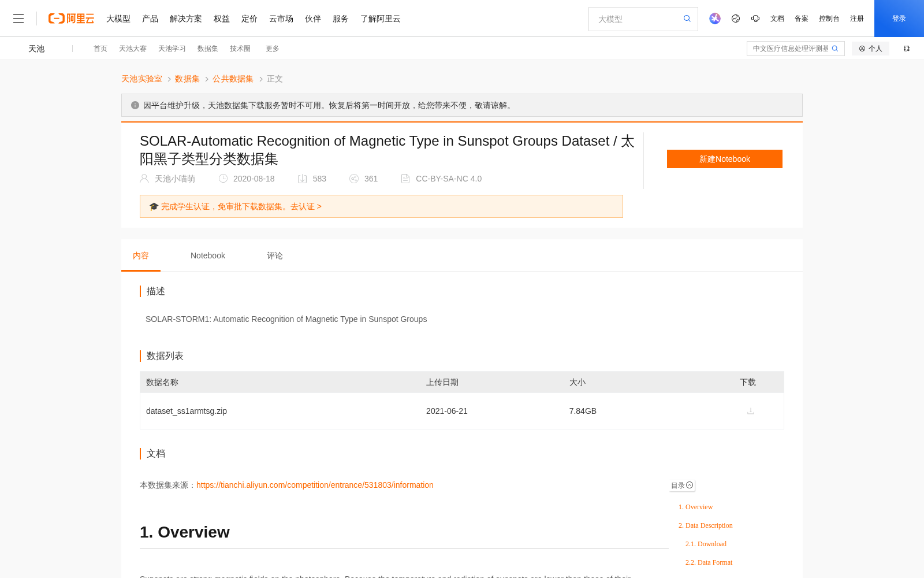This screenshot has width=924, height=578.
Task: Jump to 2.2. Data Format in contents
Action: point(709,562)
